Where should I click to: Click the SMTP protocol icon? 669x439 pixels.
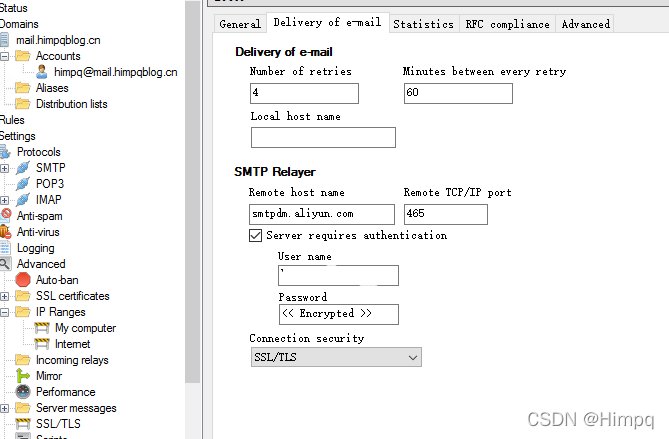(x=23, y=168)
